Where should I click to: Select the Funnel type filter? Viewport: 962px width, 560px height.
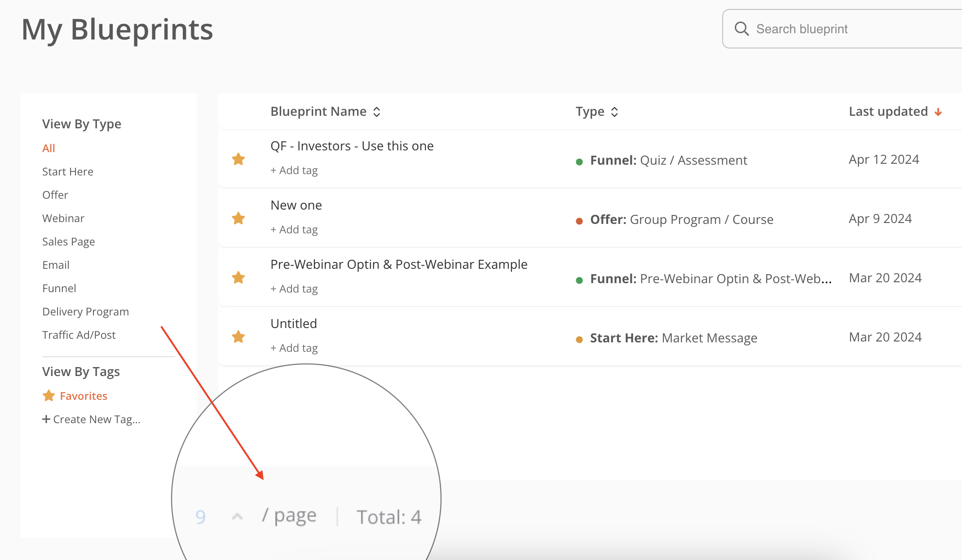pyautogui.click(x=59, y=289)
